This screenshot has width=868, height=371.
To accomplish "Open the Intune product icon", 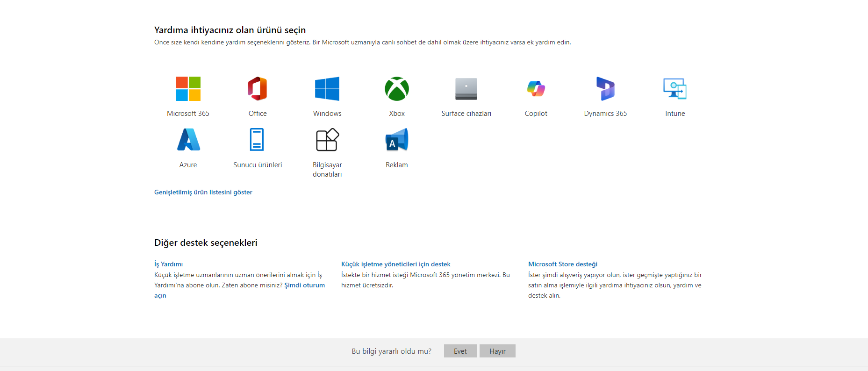I will 675,89.
